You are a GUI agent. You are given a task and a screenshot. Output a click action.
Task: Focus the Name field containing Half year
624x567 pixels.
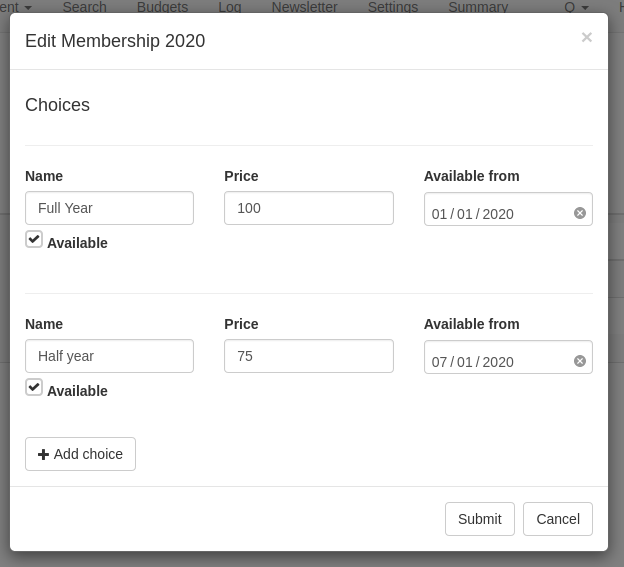click(109, 356)
